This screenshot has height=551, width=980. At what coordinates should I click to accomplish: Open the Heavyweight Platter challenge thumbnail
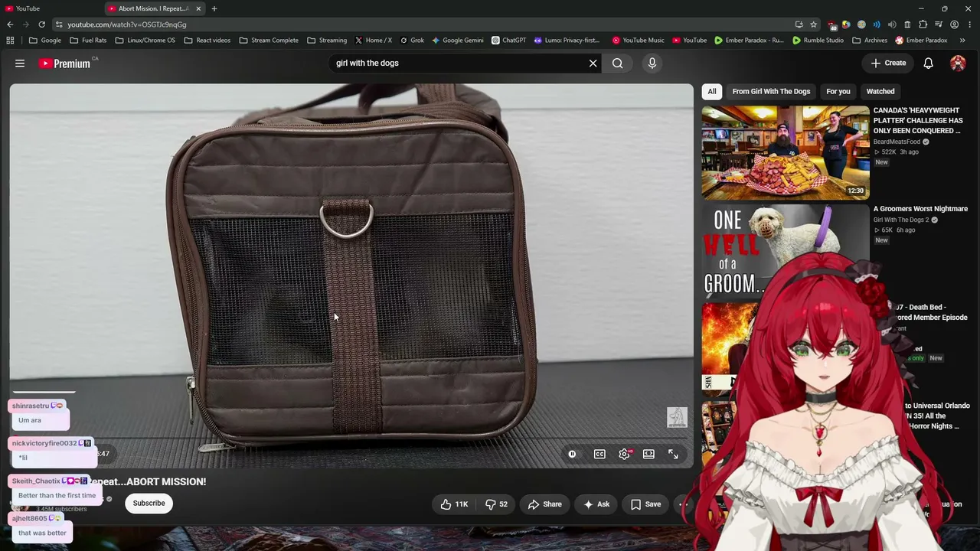point(786,153)
